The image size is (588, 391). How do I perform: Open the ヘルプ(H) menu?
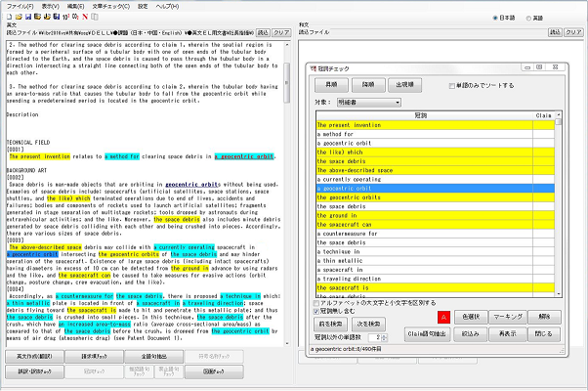coord(167,7)
